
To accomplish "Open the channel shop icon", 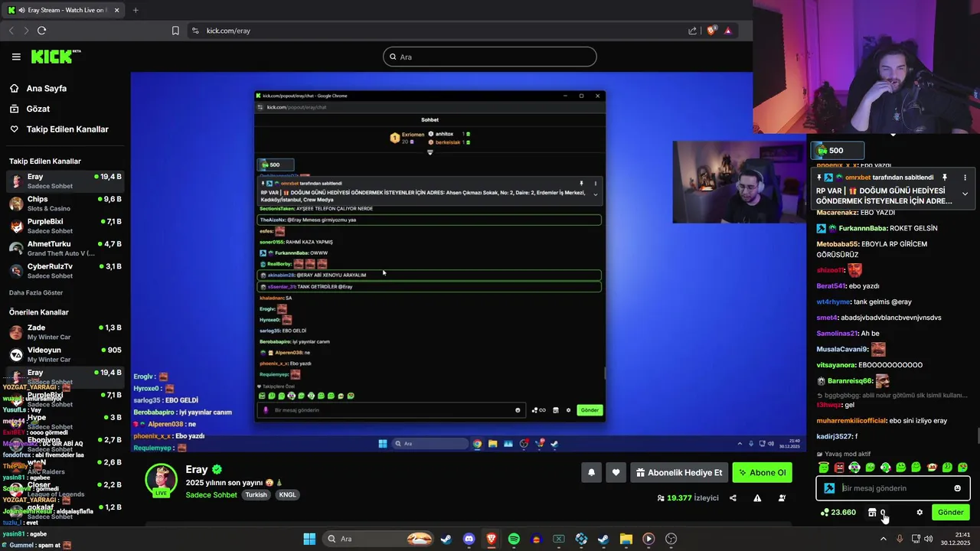I will tap(871, 512).
